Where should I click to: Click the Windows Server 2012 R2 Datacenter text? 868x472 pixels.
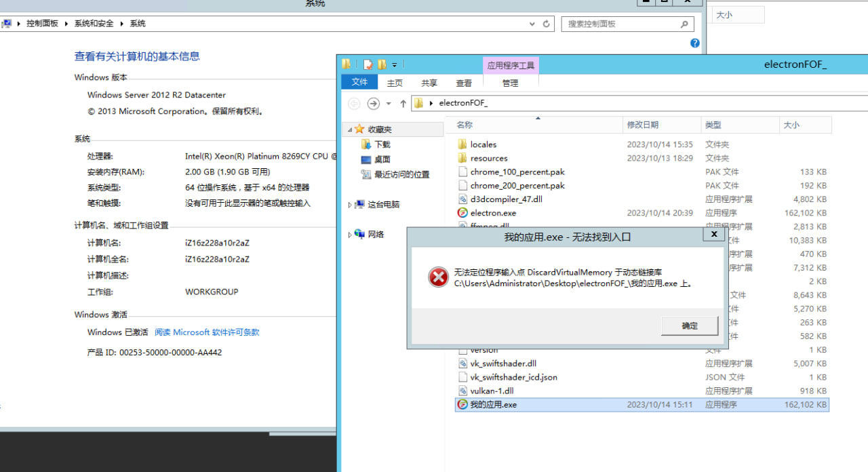tap(157, 95)
